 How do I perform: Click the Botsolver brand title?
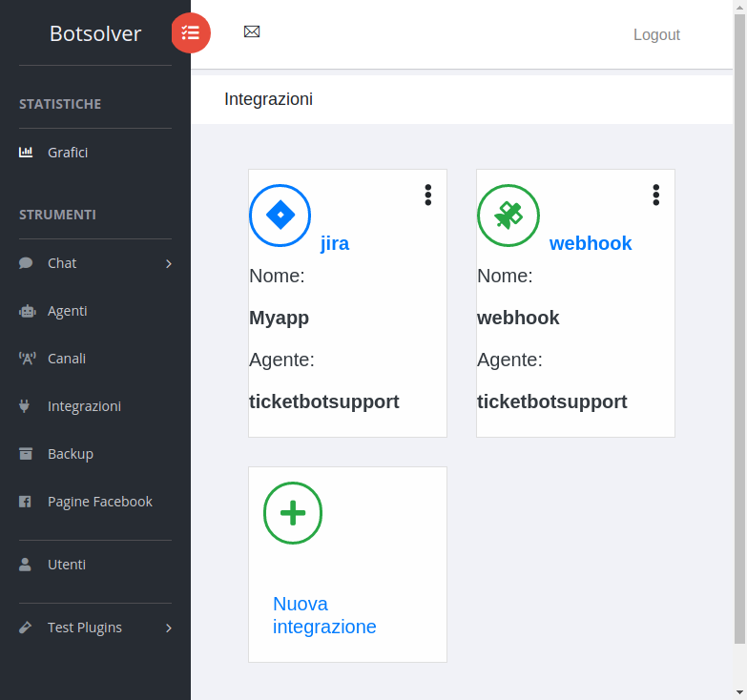[x=95, y=33]
